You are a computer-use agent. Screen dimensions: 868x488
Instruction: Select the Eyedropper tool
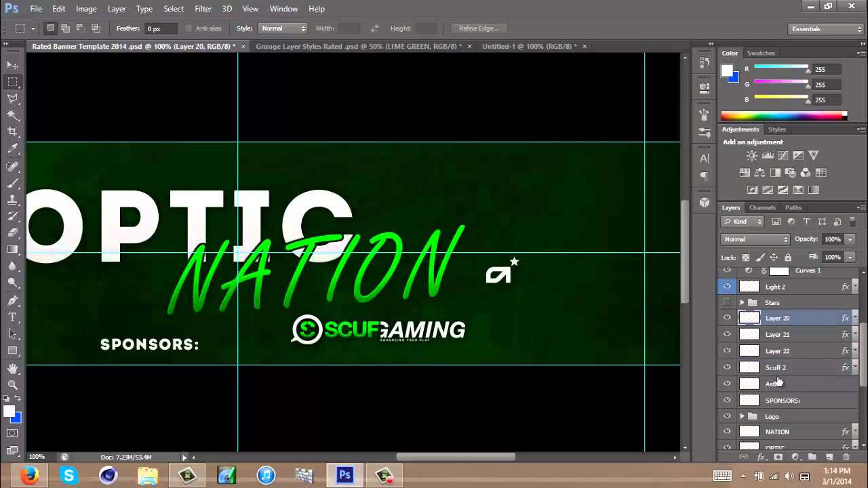click(13, 149)
